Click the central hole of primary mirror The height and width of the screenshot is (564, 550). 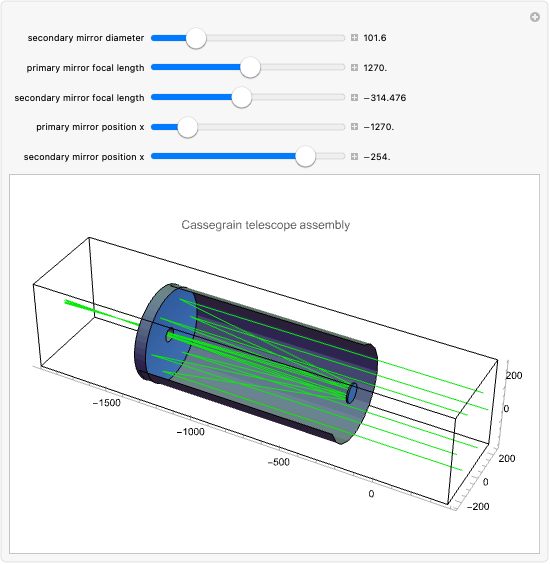(x=170, y=335)
